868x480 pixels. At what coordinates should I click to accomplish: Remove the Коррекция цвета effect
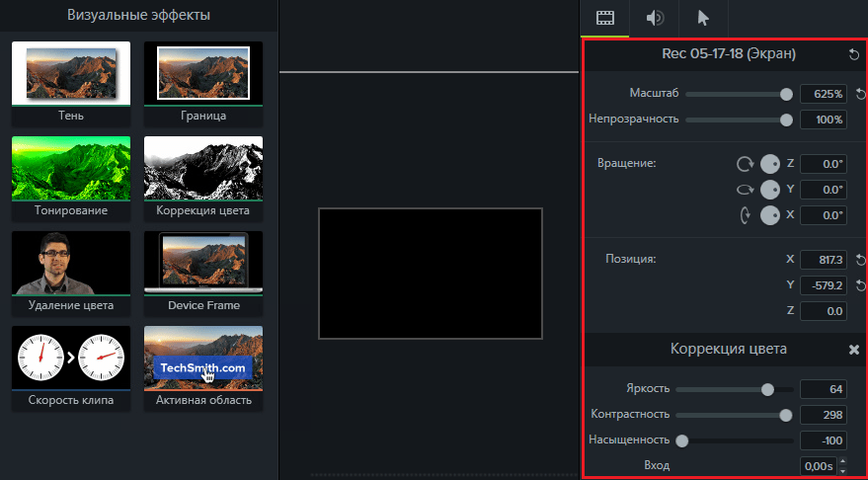[854, 350]
